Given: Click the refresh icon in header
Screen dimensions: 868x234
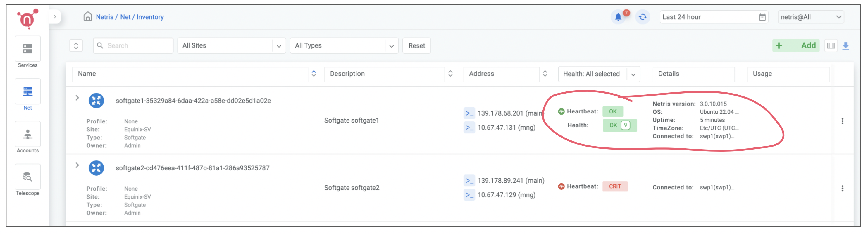Looking at the screenshot, I should (x=643, y=17).
